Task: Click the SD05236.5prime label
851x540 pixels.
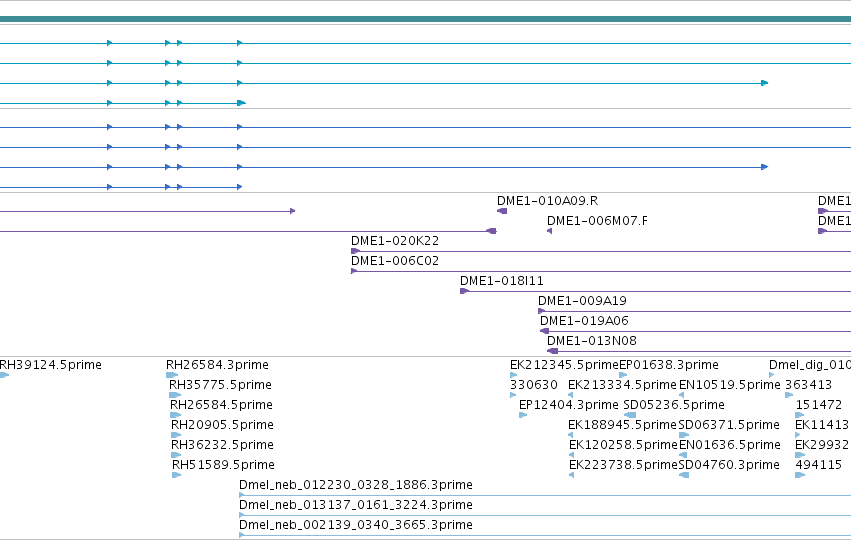Action: pos(674,405)
